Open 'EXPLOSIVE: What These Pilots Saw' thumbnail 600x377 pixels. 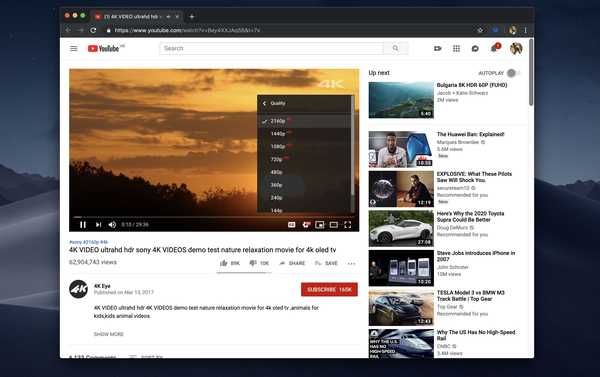pos(401,189)
